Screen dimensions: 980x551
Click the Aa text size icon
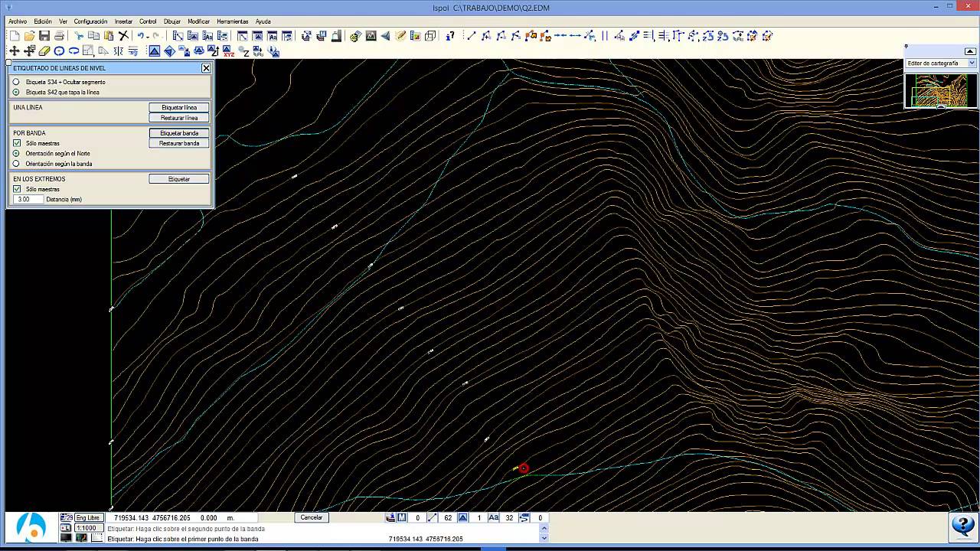(493, 518)
